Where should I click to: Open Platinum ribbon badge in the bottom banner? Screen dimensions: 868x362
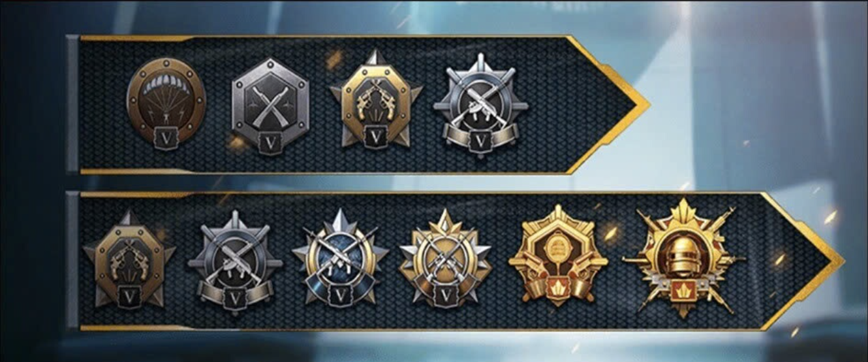(234, 259)
